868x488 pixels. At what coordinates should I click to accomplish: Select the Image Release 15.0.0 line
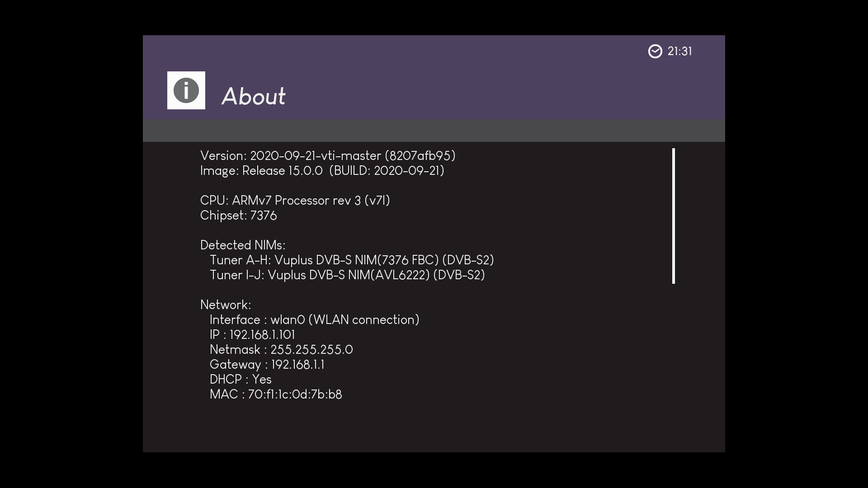tap(322, 171)
